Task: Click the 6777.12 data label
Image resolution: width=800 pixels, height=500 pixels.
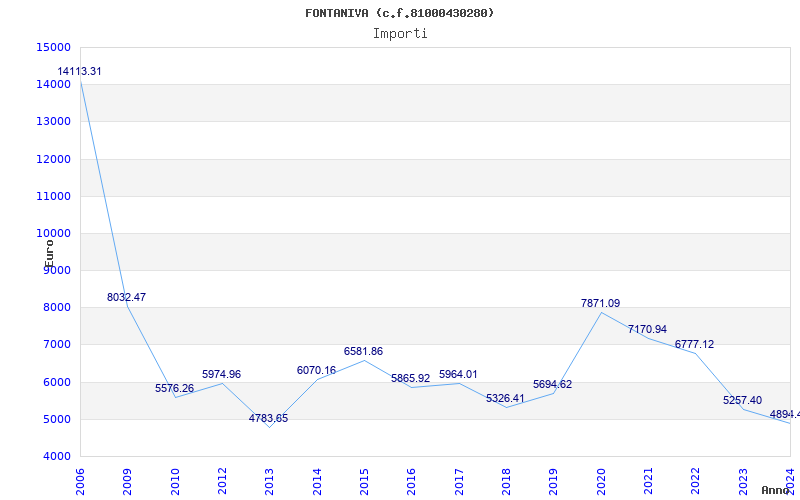Action: click(x=694, y=344)
